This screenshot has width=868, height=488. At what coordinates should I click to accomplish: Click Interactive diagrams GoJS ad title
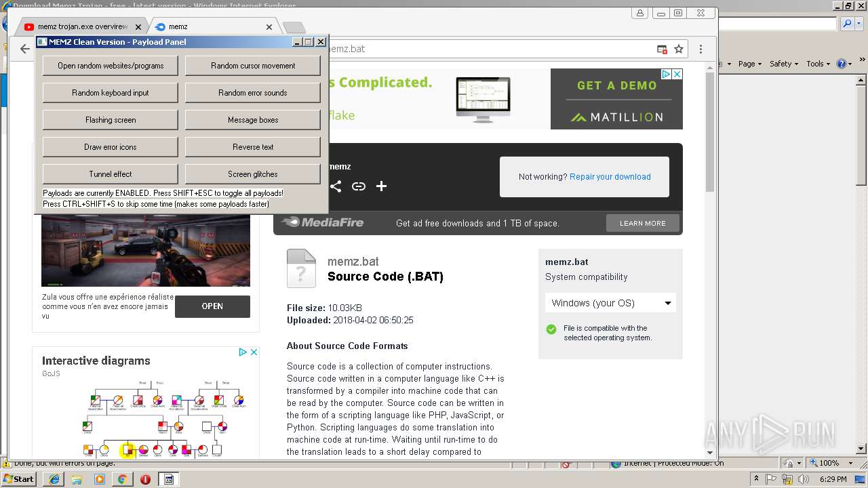tap(96, 361)
